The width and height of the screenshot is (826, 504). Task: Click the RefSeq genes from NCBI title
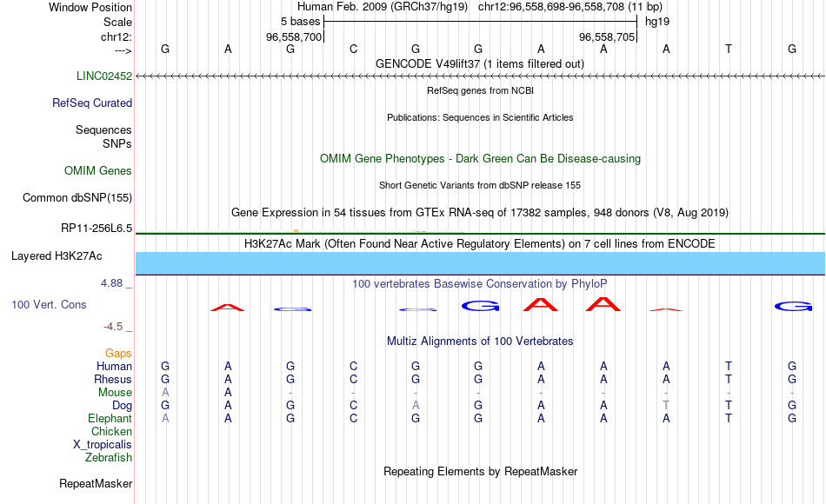pyautogui.click(x=480, y=90)
